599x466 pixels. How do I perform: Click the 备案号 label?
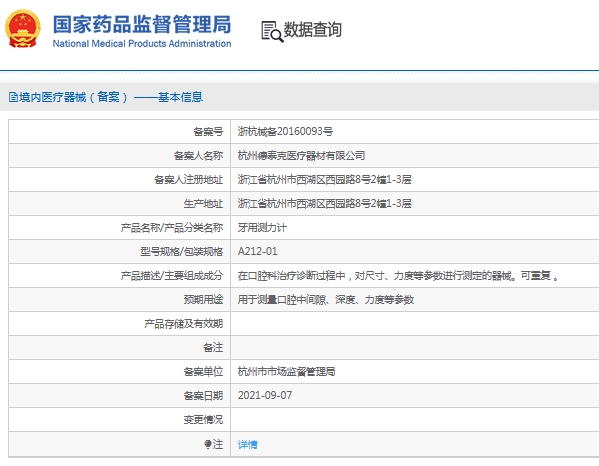click(208, 132)
